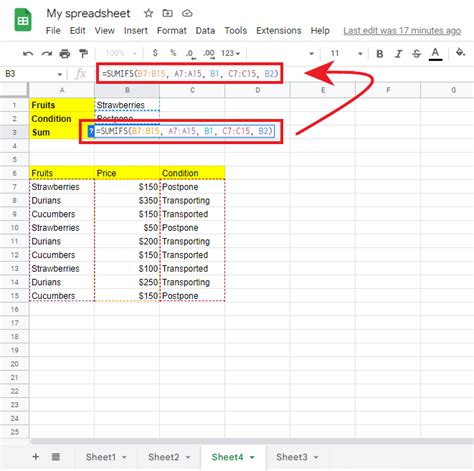
Task: Decrease decimal places
Action: (x=190, y=54)
